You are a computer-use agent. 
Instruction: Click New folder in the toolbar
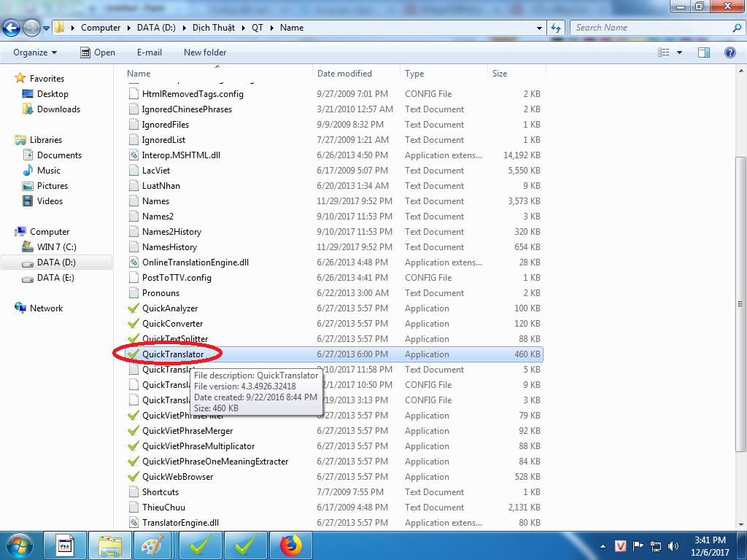(205, 52)
